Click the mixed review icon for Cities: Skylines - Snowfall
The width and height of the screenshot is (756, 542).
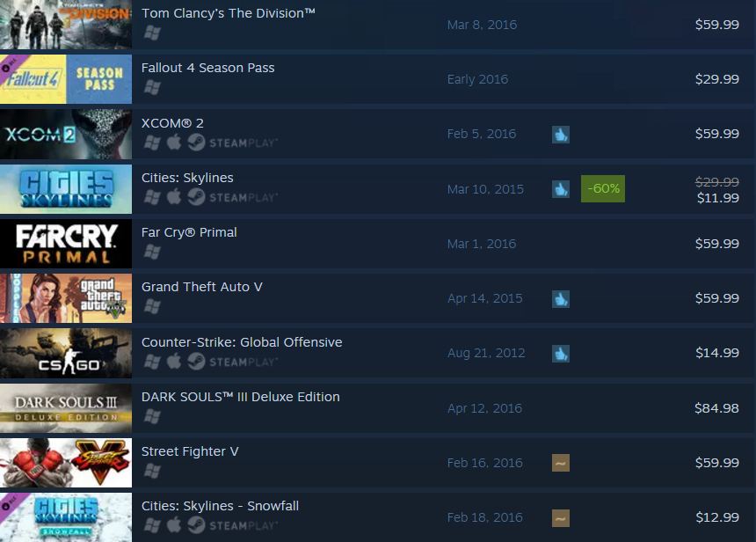pos(560,518)
